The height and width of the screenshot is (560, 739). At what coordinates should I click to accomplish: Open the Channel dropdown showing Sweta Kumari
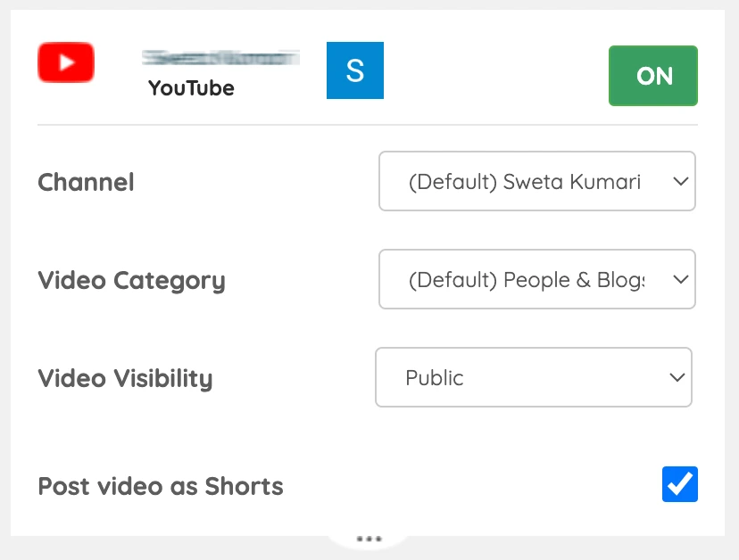pos(536,181)
